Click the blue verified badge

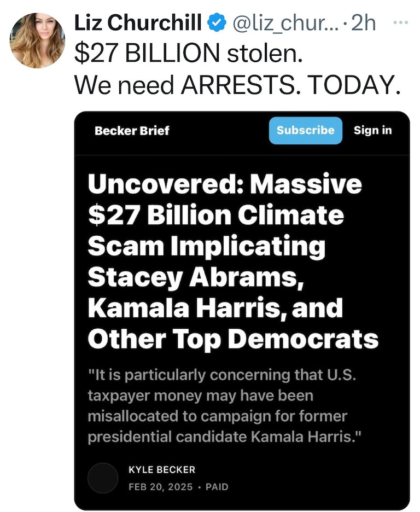click(x=218, y=23)
